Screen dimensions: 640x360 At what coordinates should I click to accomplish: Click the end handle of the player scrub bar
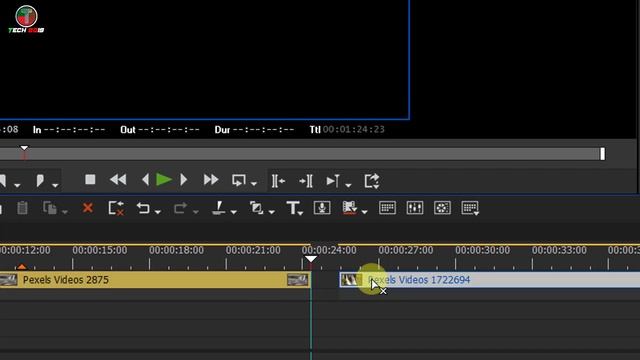(602, 154)
